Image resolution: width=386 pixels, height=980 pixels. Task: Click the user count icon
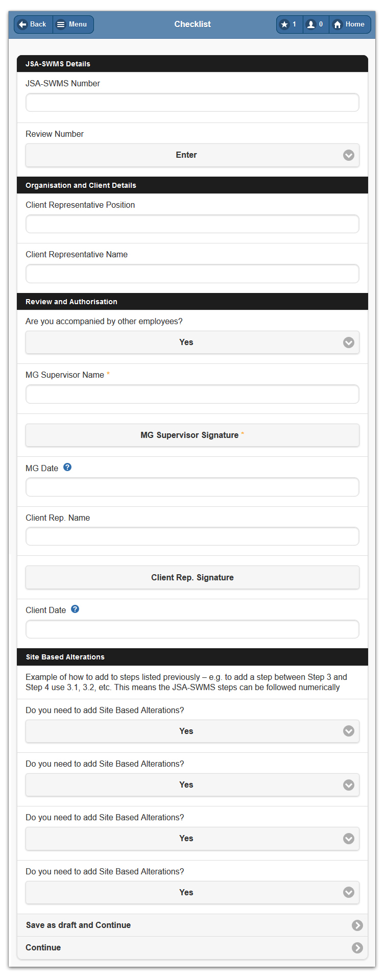[x=310, y=24]
